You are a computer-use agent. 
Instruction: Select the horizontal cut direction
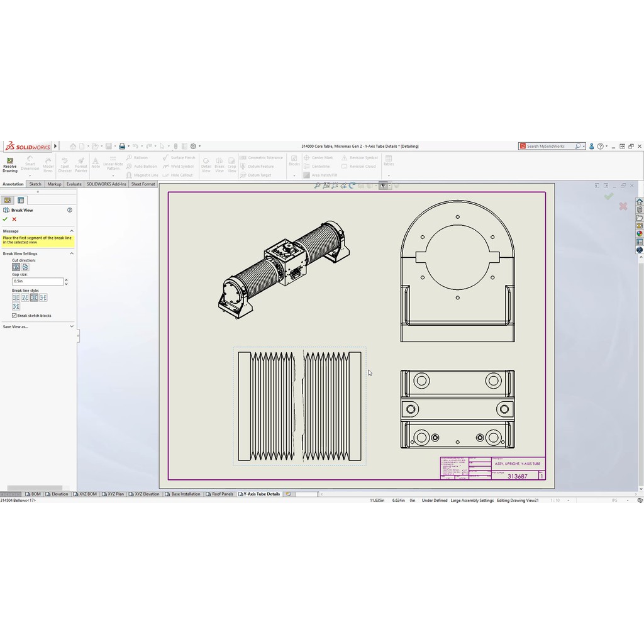(x=25, y=267)
